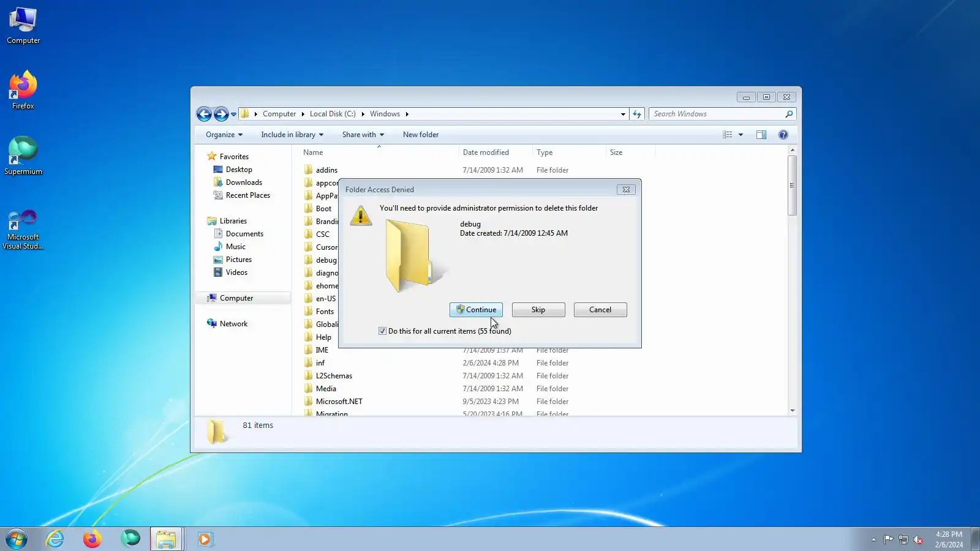Image resolution: width=980 pixels, height=551 pixels.
Task: Select Computer in navigation pane
Action: 236,298
